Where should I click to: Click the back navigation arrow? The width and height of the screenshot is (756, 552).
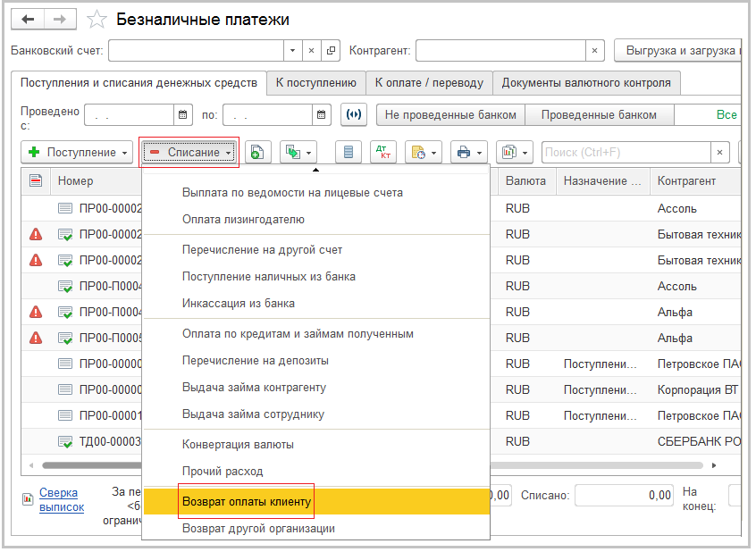(29, 19)
